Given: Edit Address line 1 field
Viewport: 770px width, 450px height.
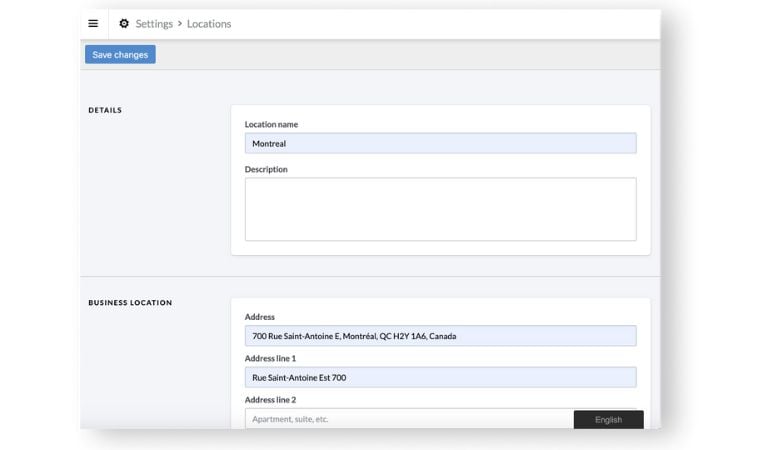Looking at the screenshot, I should [440, 377].
